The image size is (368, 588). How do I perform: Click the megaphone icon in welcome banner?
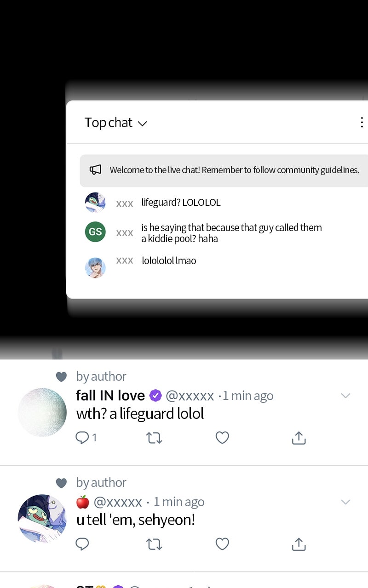click(x=95, y=170)
